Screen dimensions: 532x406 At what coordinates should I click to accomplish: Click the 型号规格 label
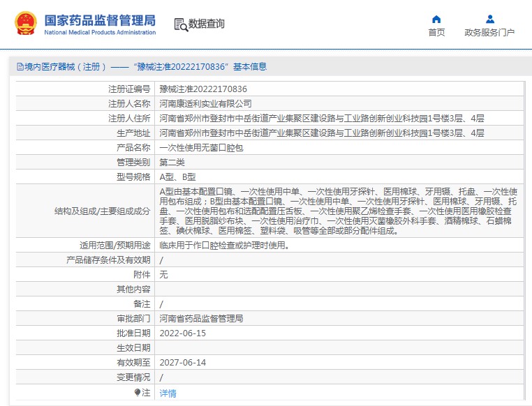(133, 177)
